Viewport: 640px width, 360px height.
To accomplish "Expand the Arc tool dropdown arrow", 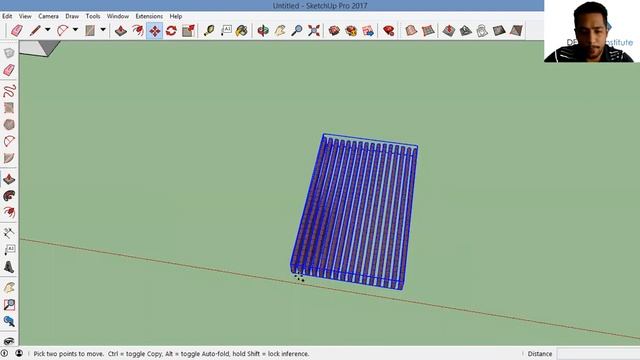I will point(75,30).
